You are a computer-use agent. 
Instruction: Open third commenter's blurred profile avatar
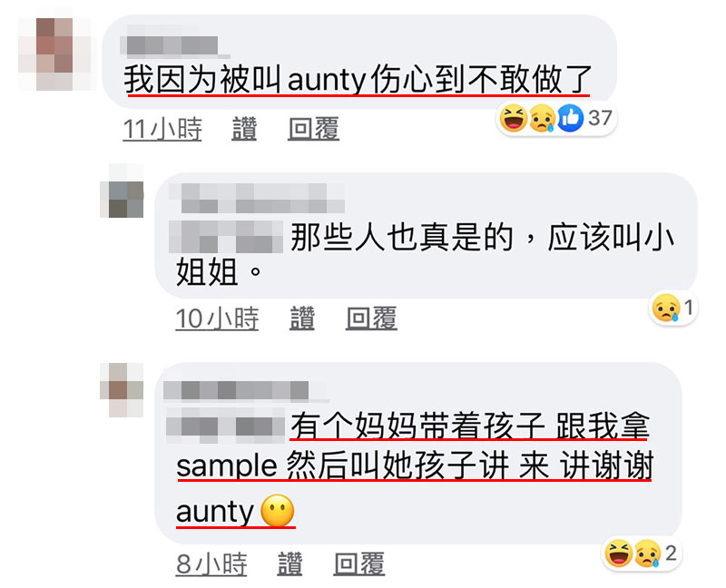(122, 390)
